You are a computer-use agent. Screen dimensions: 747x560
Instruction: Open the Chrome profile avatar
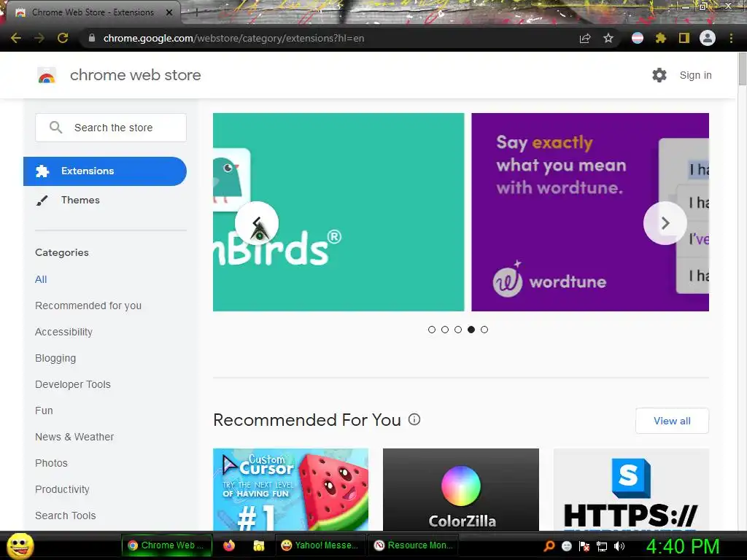point(708,38)
